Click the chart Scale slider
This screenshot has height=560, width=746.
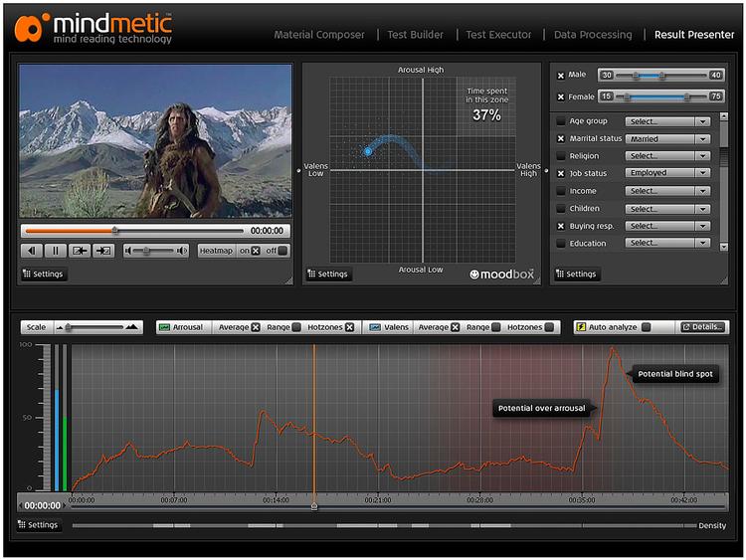[x=97, y=327]
